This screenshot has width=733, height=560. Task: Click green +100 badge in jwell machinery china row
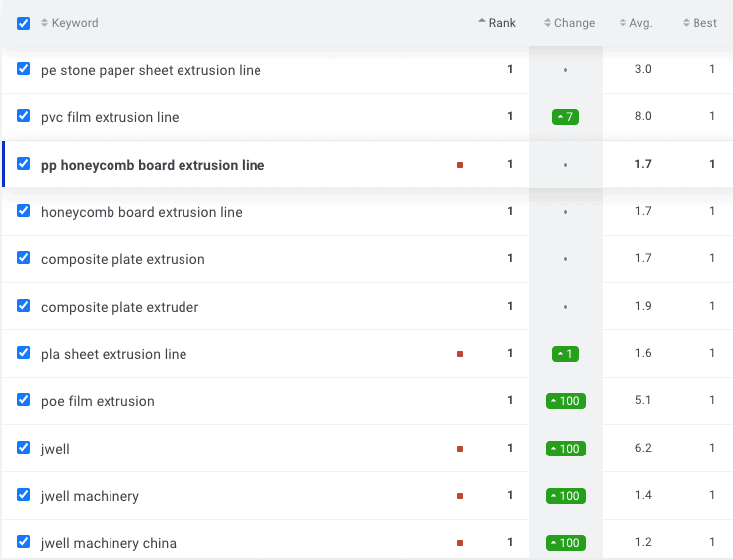pyautogui.click(x=565, y=543)
